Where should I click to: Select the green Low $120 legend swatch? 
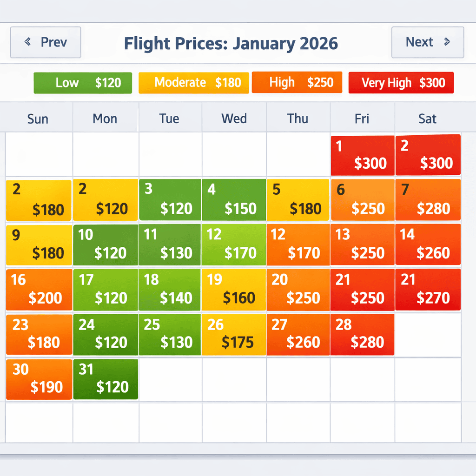(82, 83)
